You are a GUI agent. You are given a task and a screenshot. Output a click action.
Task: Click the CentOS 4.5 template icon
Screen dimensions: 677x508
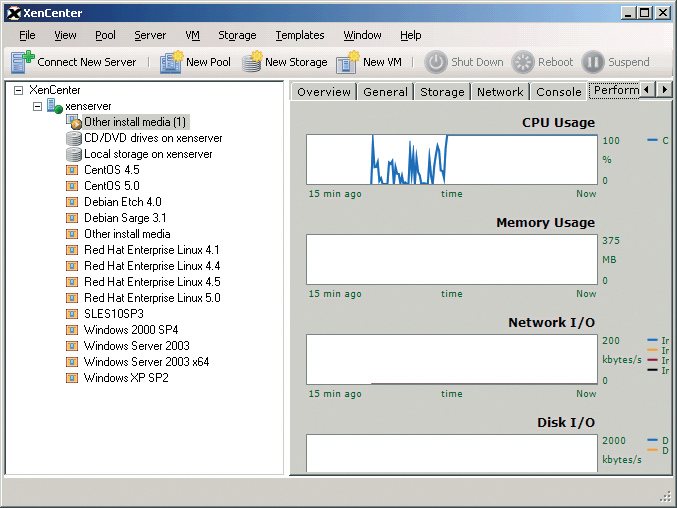[72, 170]
